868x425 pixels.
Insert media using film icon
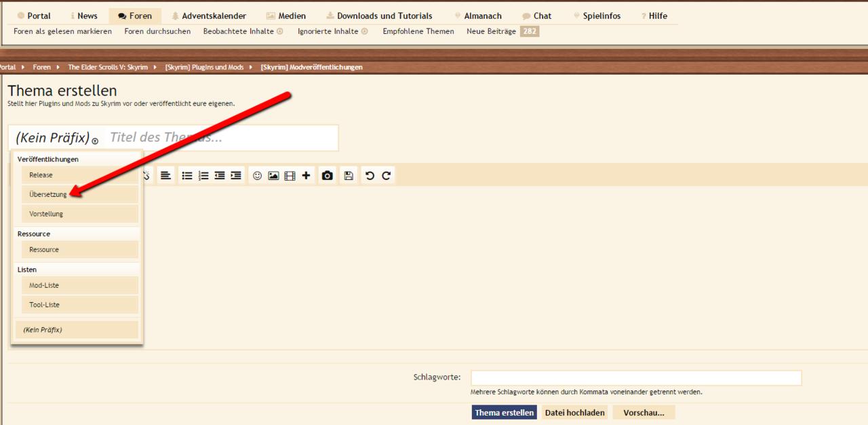[x=290, y=175]
